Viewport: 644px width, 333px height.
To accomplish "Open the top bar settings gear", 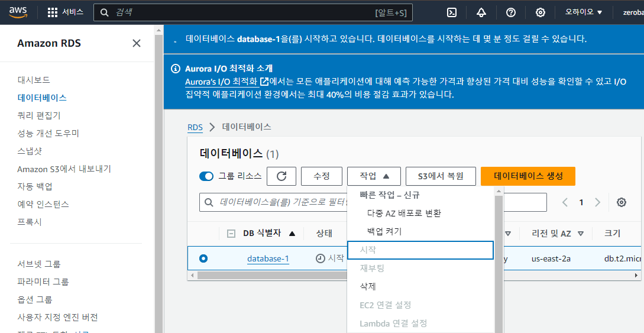I will click(x=540, y=12).
